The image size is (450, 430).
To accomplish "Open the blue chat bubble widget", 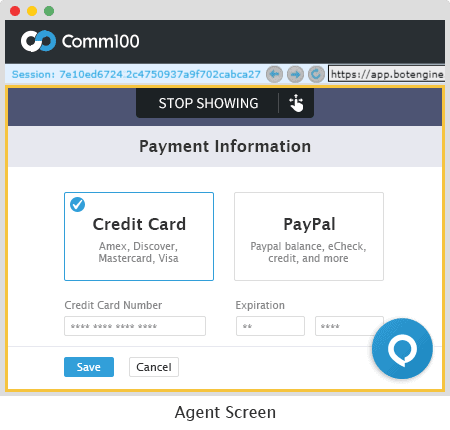I will pyautogui.click(x=402, y=348).
